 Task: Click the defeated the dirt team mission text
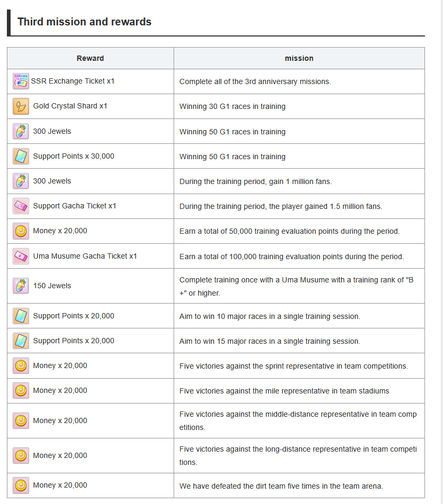click(x=281, y=486)
